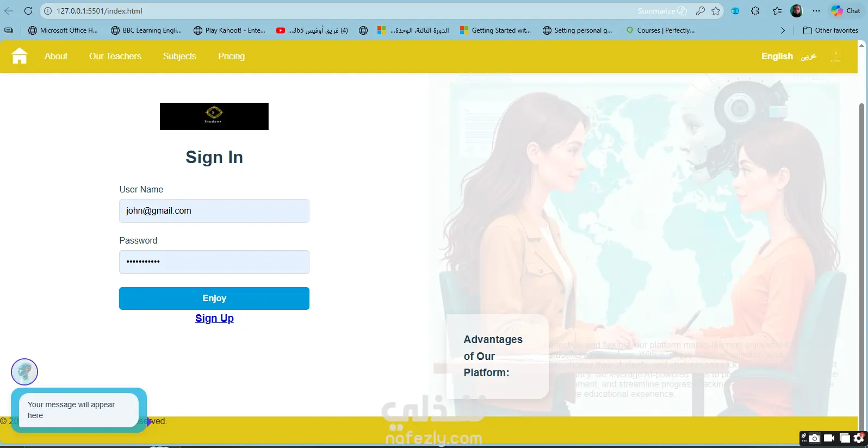Navigate to the Pricing page
Screen dimensions: 868x448
click(231, 56)
